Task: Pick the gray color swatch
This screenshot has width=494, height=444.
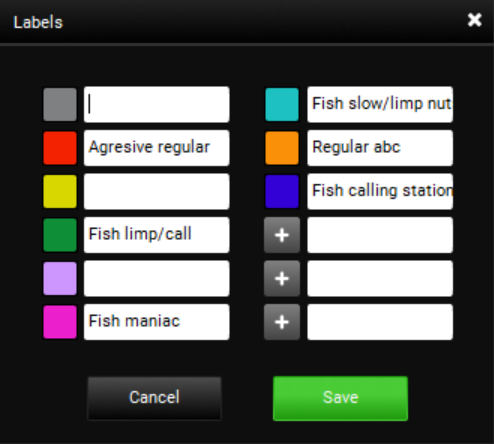Action: 60,105
